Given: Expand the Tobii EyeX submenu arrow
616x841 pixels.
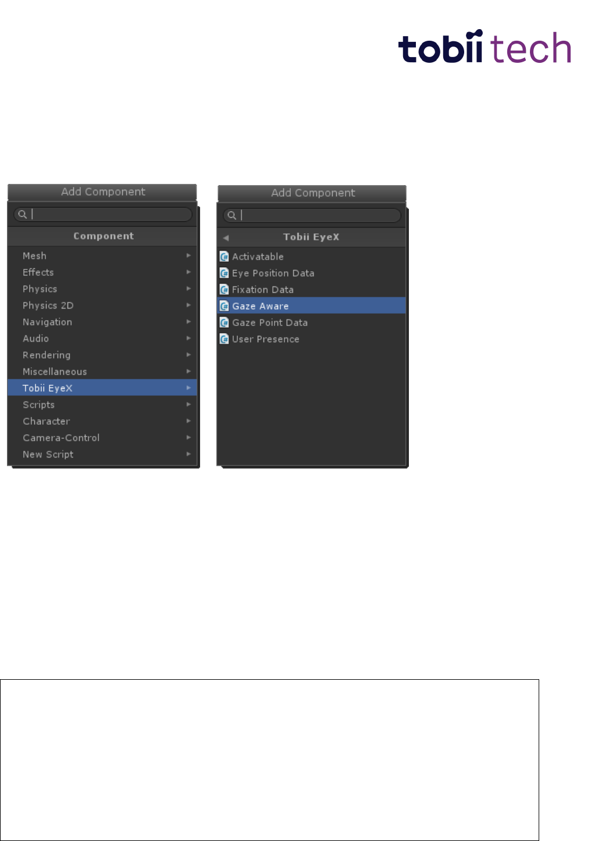Looking at the screenshot, I should (x=188, y=388).
